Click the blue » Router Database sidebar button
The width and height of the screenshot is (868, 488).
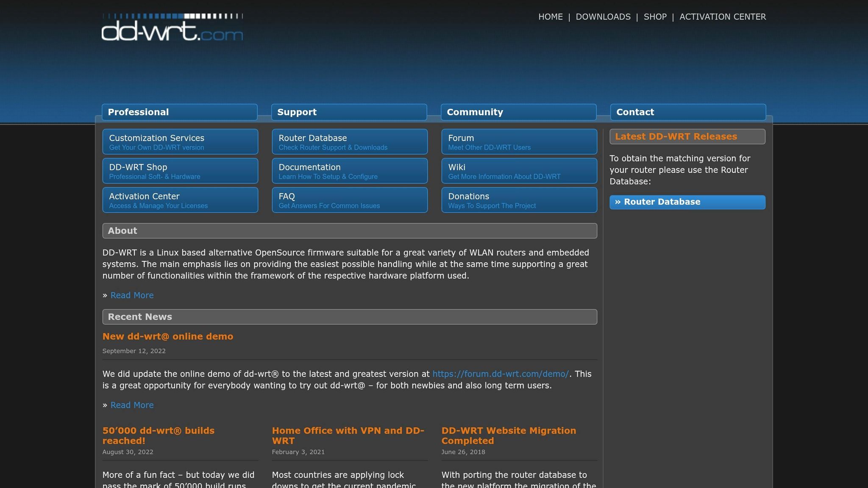click(x=687, y=202)
